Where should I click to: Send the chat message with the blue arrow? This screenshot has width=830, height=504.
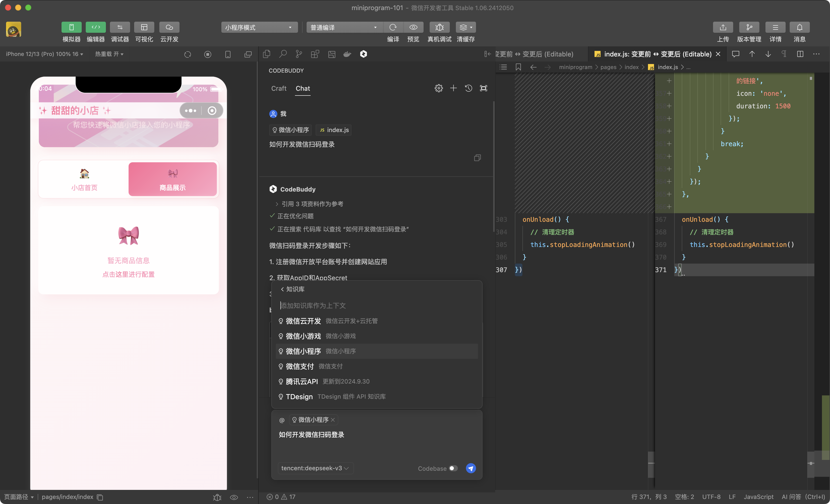point(470,468)
